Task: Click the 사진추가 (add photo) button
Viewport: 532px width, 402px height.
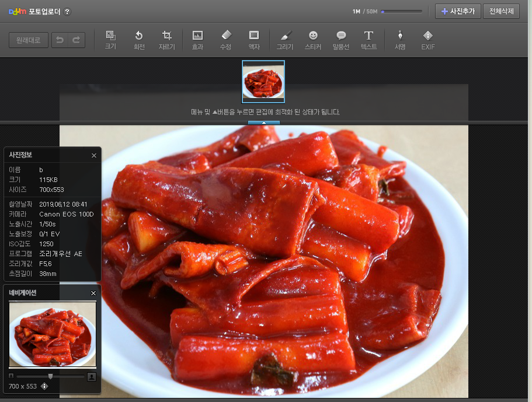Action: 458,11
